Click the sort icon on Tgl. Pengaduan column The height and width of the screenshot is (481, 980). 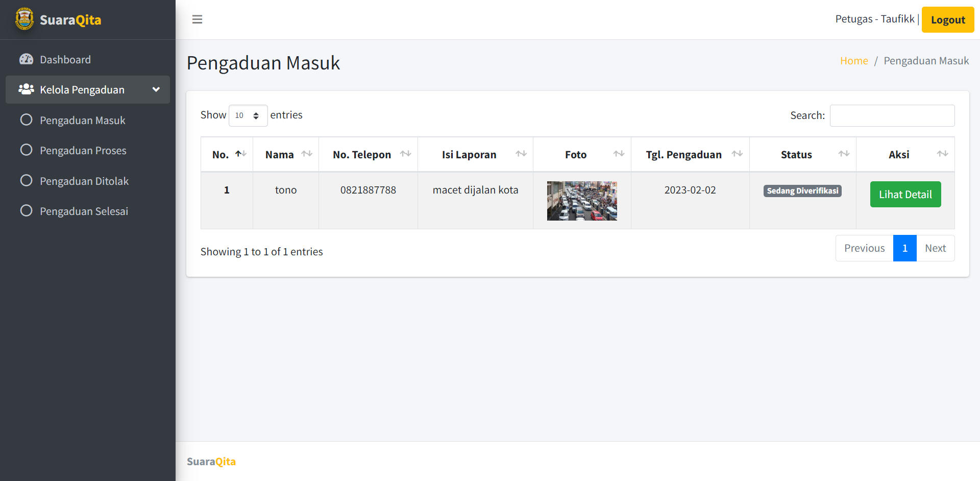click(x=738, y=154)
